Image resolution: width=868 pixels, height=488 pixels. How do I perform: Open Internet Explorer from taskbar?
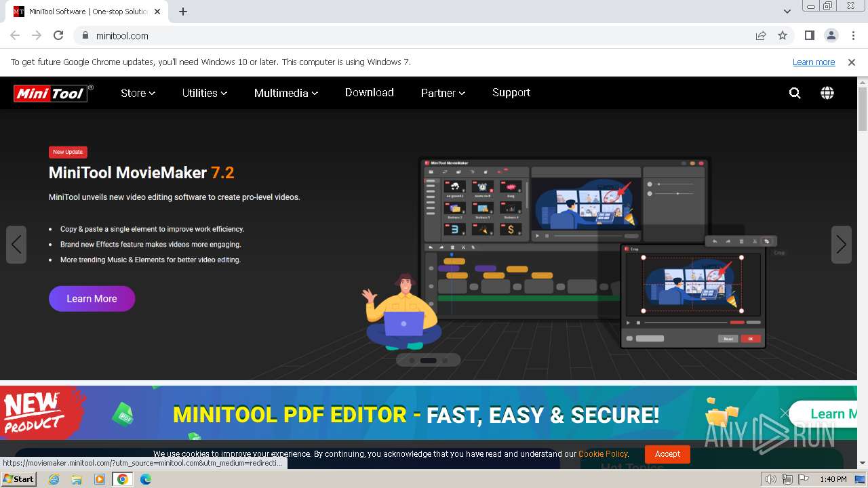[x=54, y=479]
